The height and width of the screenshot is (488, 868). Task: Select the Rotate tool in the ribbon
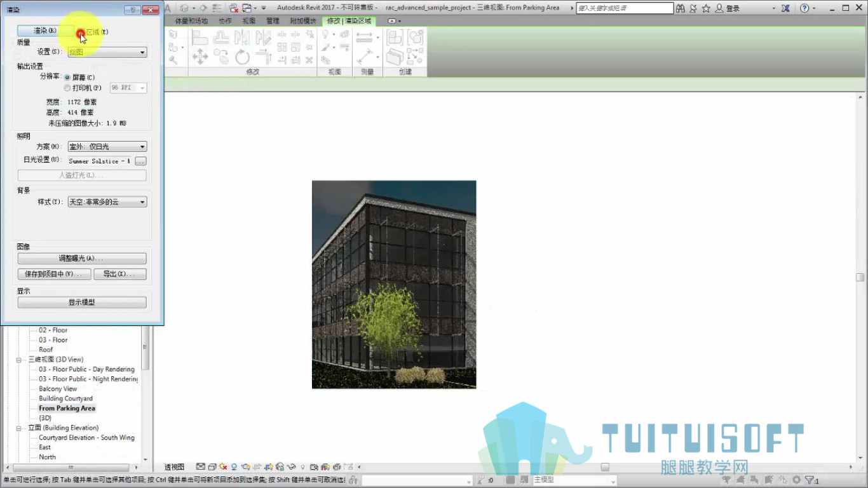(x=242, y=57)
